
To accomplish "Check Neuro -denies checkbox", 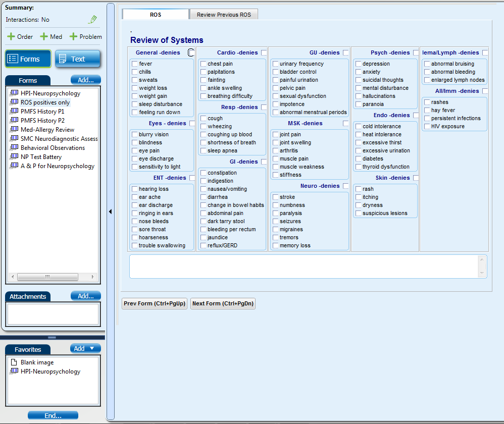I will point(346,186).
